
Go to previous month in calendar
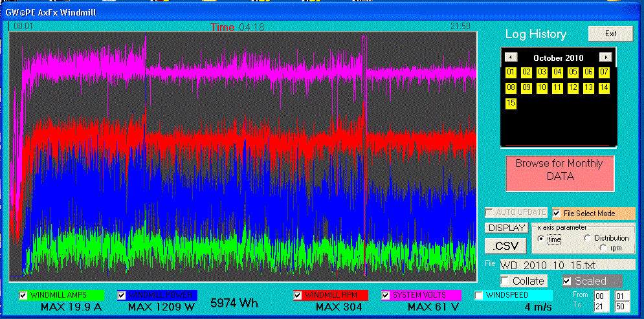point(511,58)
